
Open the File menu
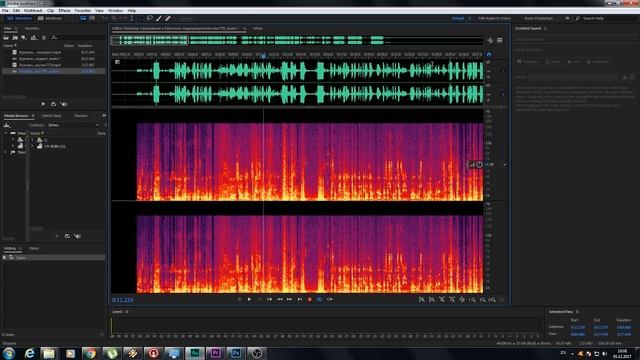(5, 11)
